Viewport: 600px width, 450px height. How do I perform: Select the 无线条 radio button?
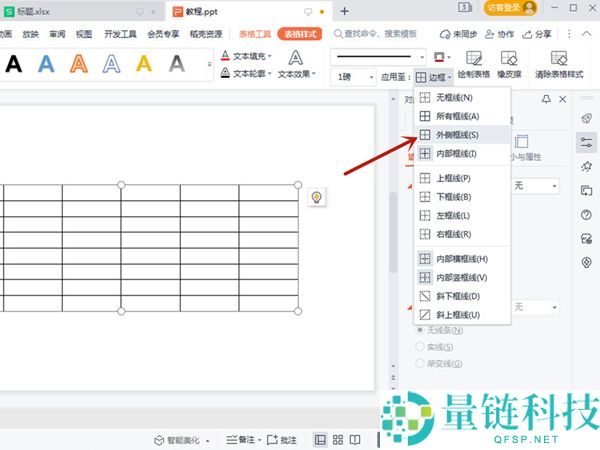click(420, 330)
